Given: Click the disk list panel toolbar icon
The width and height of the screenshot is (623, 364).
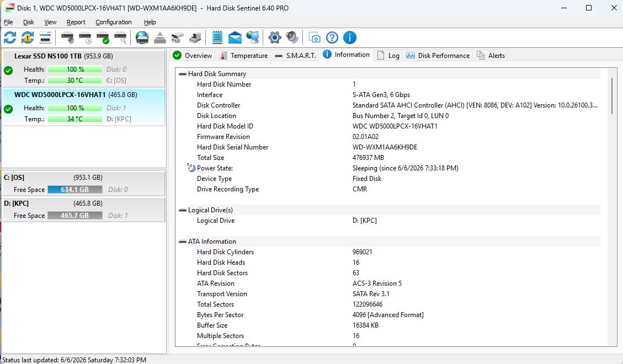Looking at the screenshot, I should pos(45,38).
